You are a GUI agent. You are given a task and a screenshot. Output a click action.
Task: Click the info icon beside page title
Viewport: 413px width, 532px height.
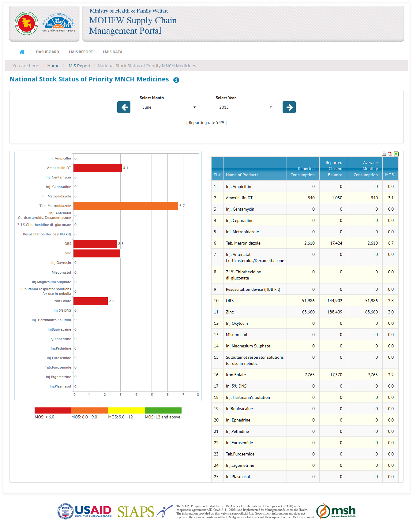click(x=176, y=80)
